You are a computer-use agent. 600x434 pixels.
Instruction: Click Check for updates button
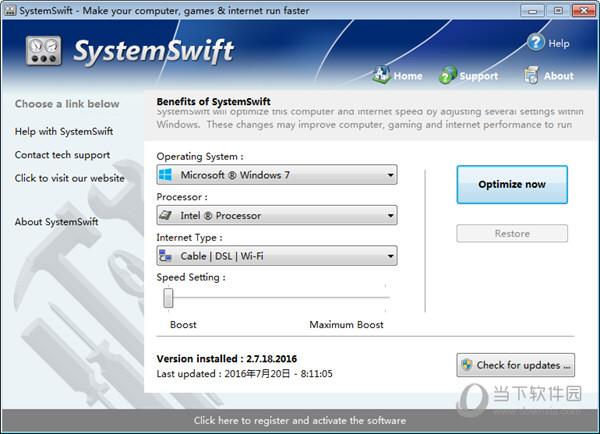pos(515,365)
